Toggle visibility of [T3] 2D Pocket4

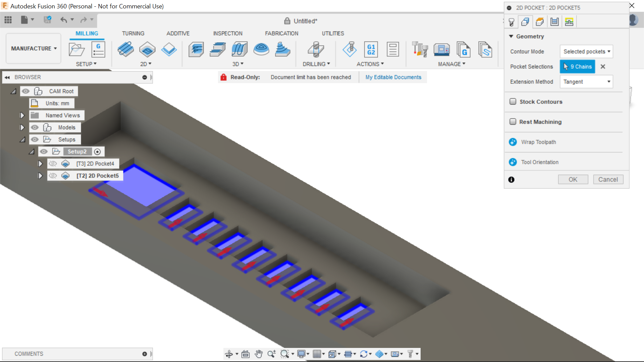click(x=53, y=163)
